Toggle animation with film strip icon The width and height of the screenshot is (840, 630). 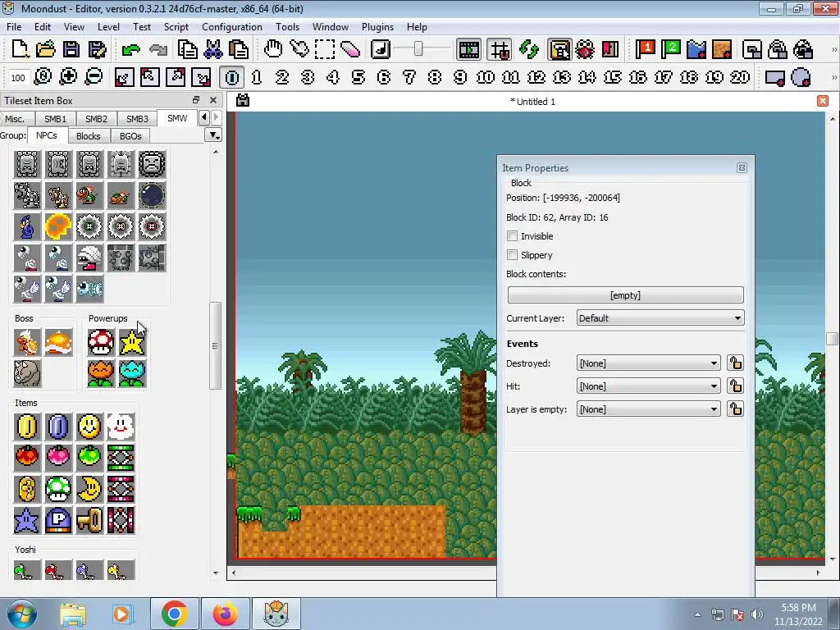click(x=468, y=49)
